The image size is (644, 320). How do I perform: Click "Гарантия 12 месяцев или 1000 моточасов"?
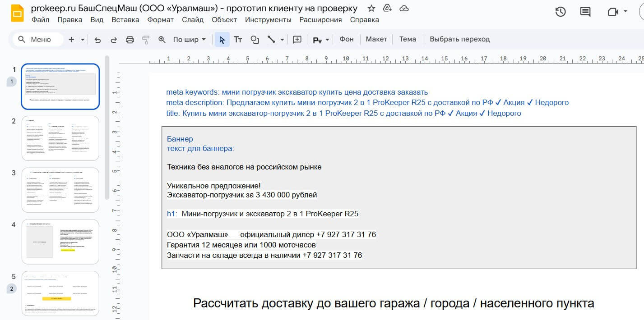point(241,245)
